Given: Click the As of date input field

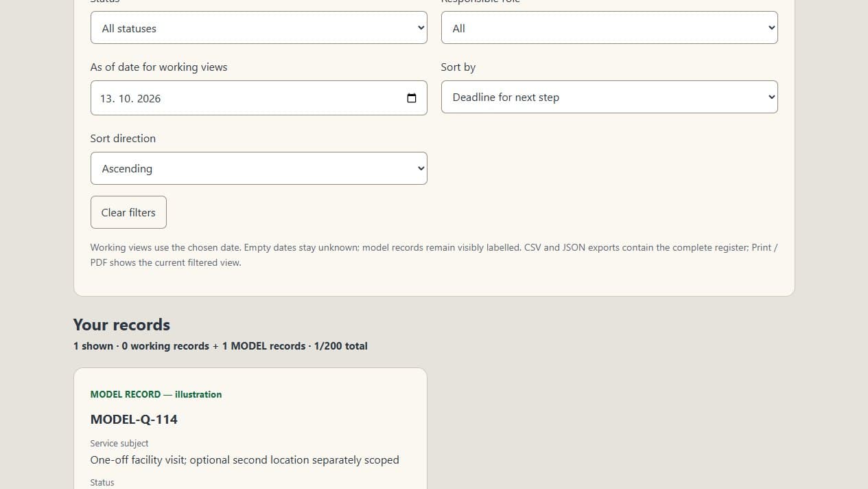Looking at the screenshot, I should (x=259, y=98).
